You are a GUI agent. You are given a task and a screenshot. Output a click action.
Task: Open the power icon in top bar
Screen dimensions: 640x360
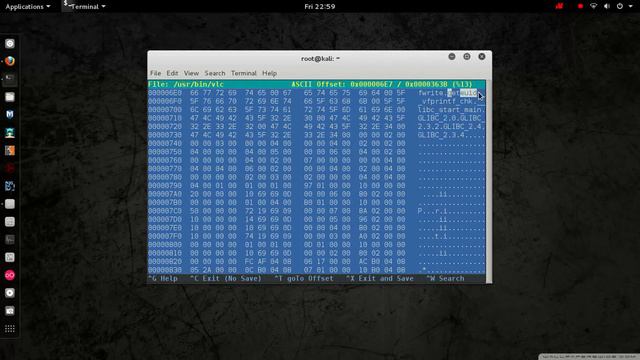620,6
